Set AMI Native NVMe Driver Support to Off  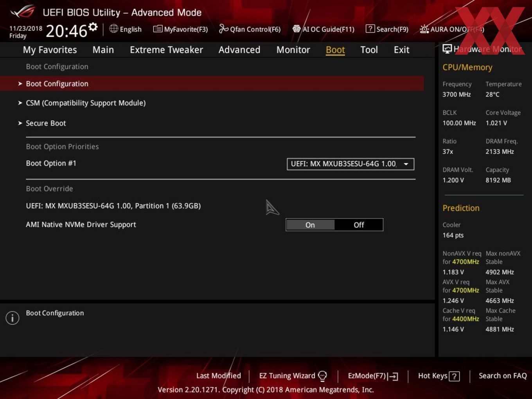(359, 225)
